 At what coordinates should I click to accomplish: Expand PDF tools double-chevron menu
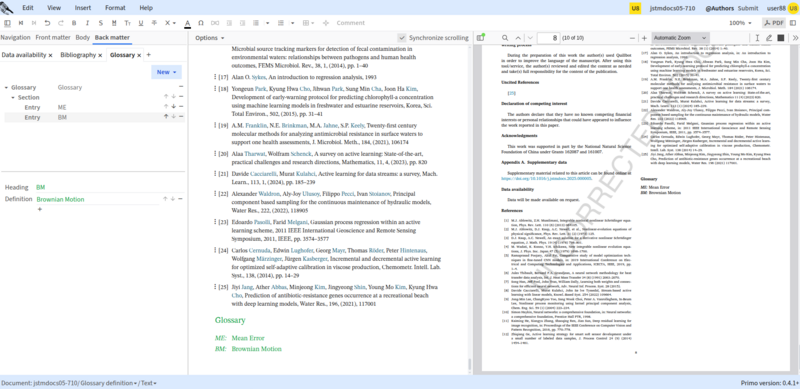[795, 38]
